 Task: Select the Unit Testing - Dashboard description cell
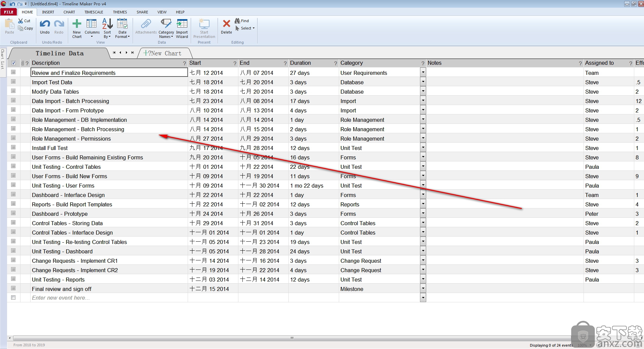pyautogui.click(x=109, y=251)
